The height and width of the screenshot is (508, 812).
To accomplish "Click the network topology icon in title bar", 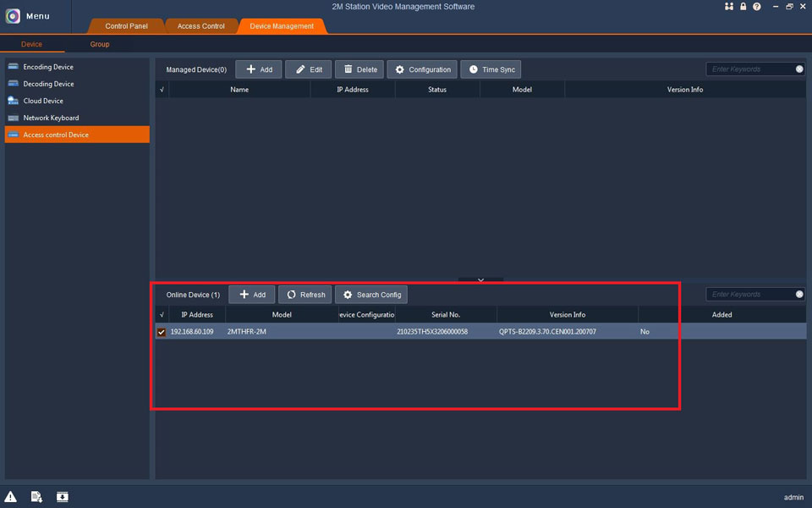I will pos(729,7).
